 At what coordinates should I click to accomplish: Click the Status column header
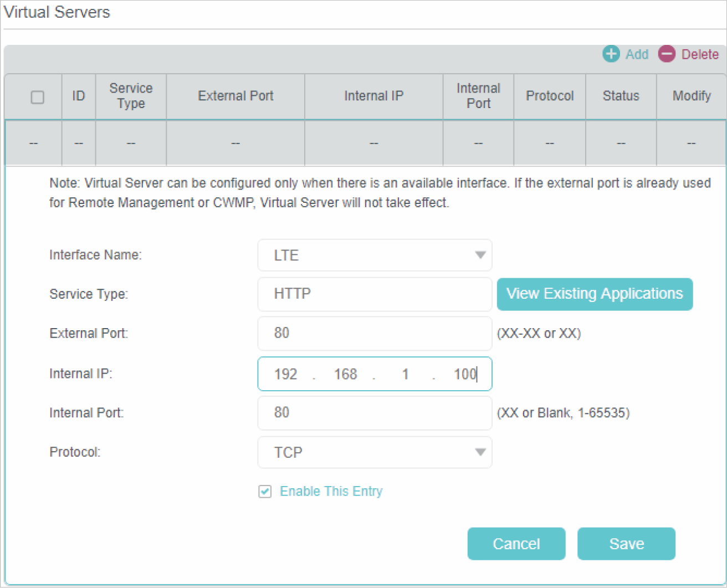click(621, 96)
